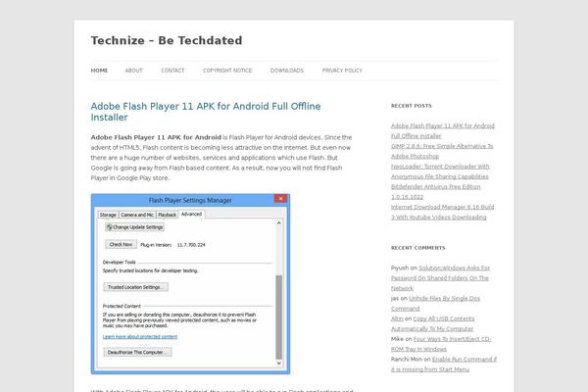Click the scroll up arrow in Flash dialog
The height and width of the screenshot is (392, 588).
point(278,222)
